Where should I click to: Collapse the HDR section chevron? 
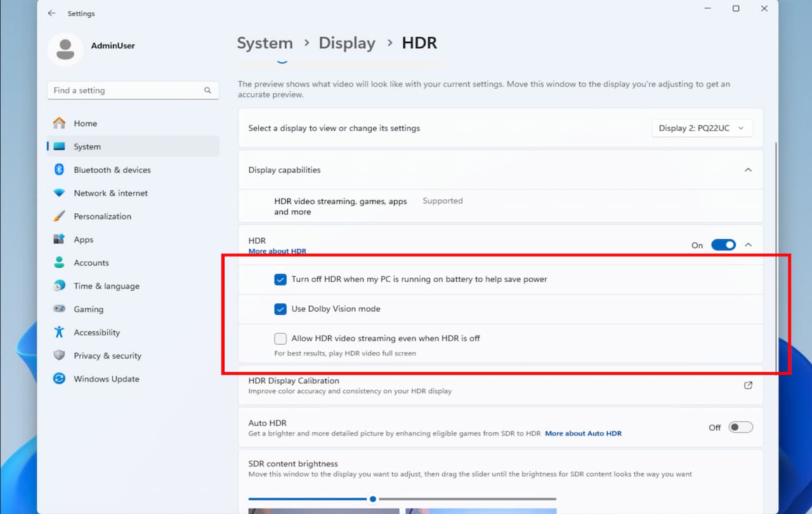[x=748, y=245]
